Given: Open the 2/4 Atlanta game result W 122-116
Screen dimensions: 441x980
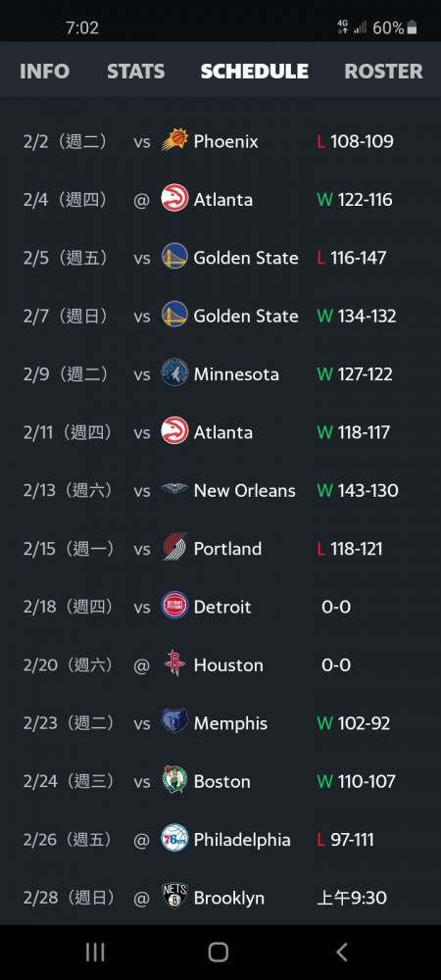Looking at the screenshot, I should (355, 199).
